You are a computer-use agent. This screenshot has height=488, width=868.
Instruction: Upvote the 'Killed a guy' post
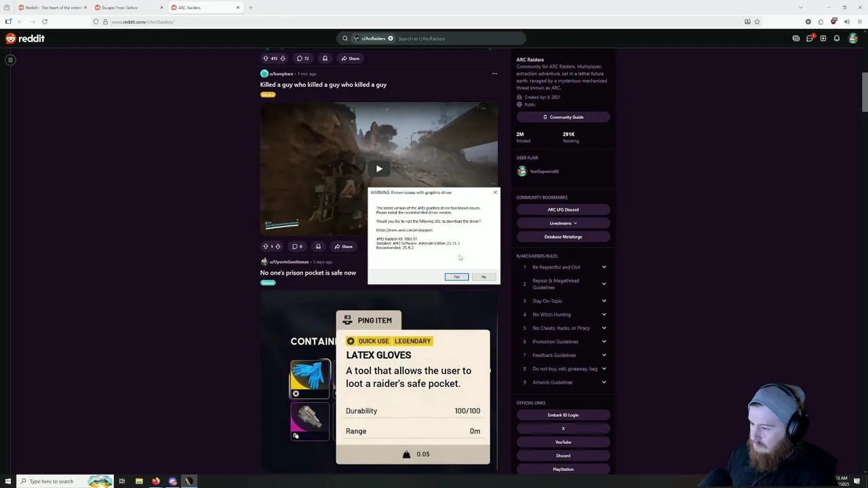pos(265,246)
